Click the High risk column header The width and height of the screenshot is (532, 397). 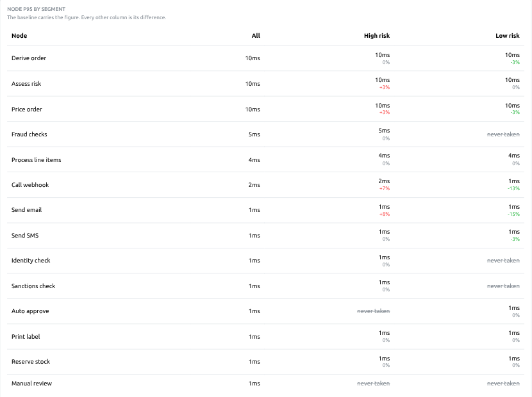click(x=377, y=36)
